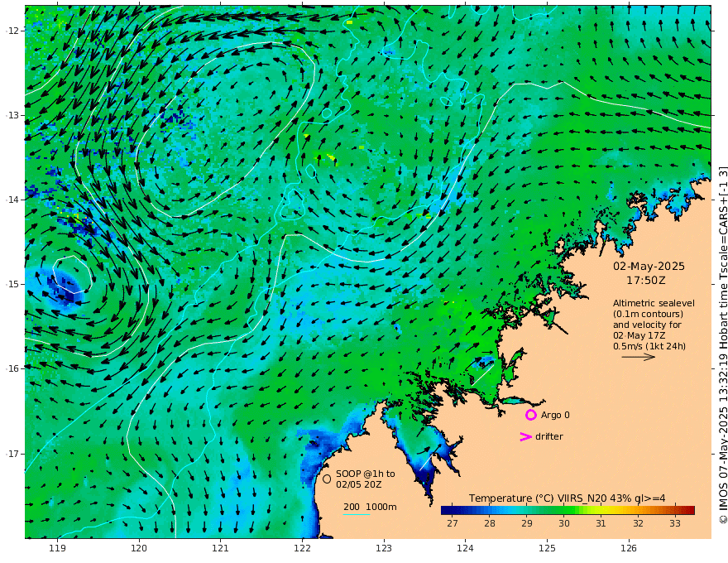
Task: Click the 0.5m/s velocity scale arrow
Action: [639, 357]
